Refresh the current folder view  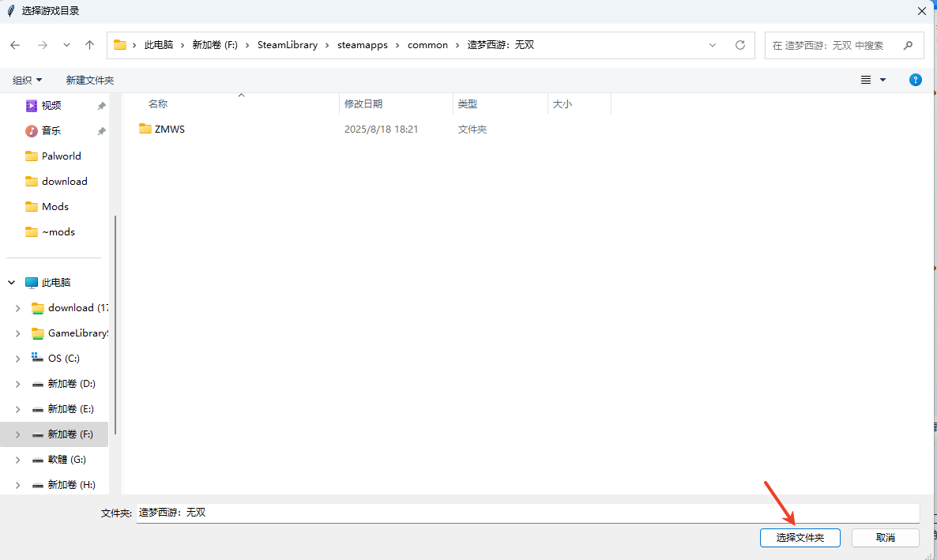click(x=739, y=45)
